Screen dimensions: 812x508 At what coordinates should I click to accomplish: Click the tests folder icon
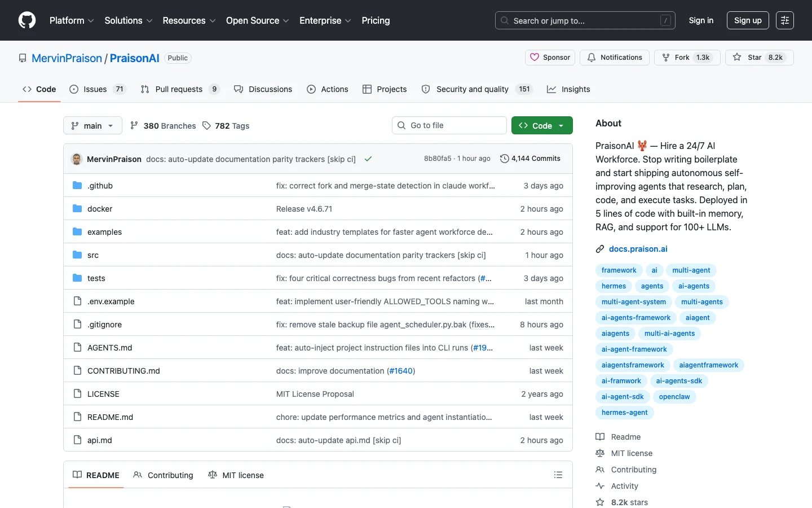(x=77, y=278)
